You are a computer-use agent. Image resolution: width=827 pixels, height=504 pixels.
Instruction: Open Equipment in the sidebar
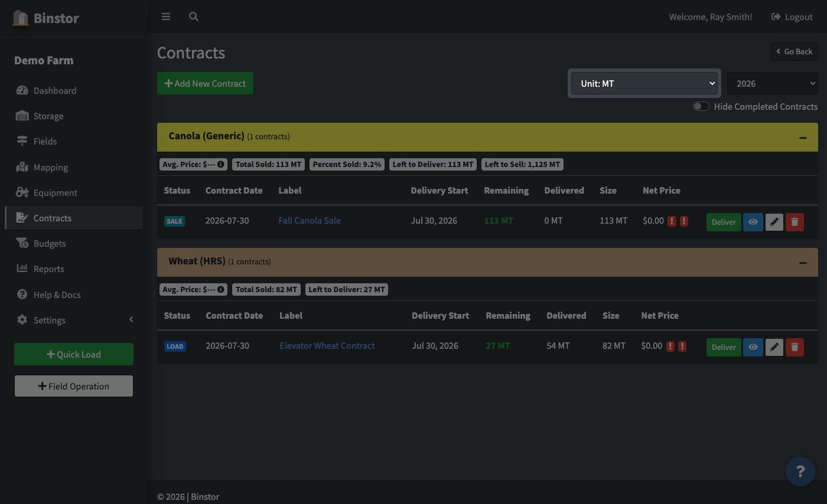(74, 192)
